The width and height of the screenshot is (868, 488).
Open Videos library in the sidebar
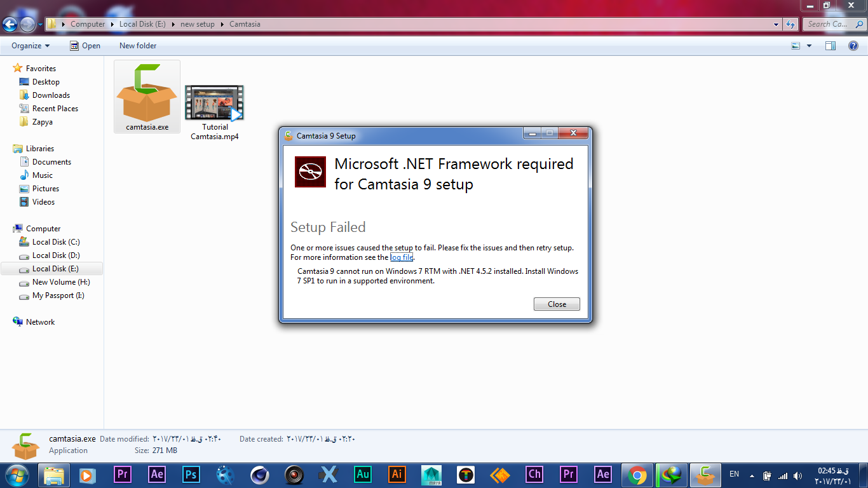[x=43, y=202]
